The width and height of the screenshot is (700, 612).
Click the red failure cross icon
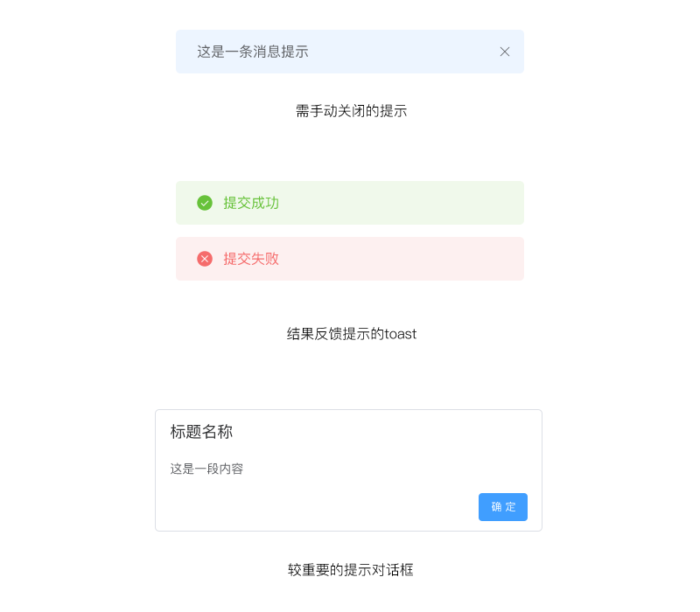point(205,259)
